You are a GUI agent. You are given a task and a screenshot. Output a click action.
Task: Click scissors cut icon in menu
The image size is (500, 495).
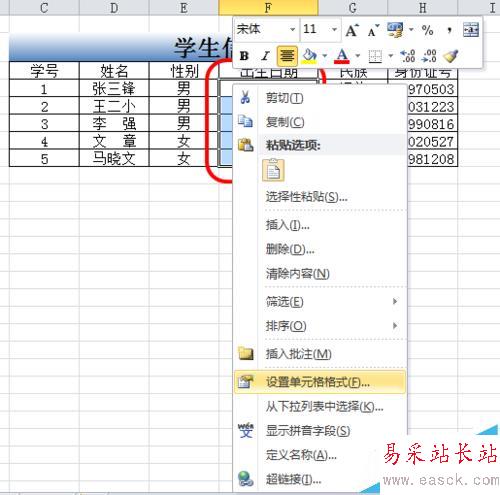[245, 97]
